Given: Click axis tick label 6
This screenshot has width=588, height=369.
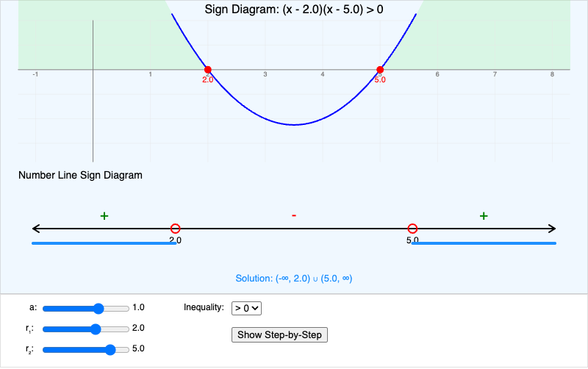Looking at the screenshot, I should [x=437, y=74].
